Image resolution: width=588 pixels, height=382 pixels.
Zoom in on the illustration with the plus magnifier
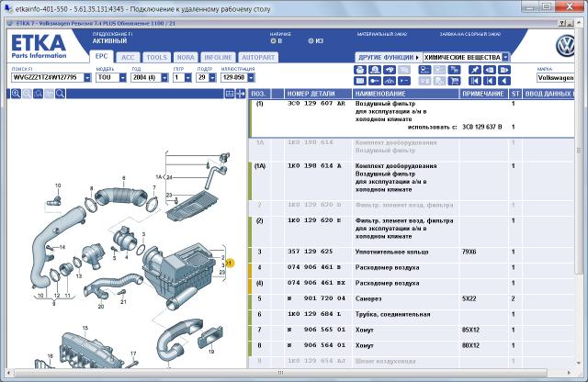(16, 94)
